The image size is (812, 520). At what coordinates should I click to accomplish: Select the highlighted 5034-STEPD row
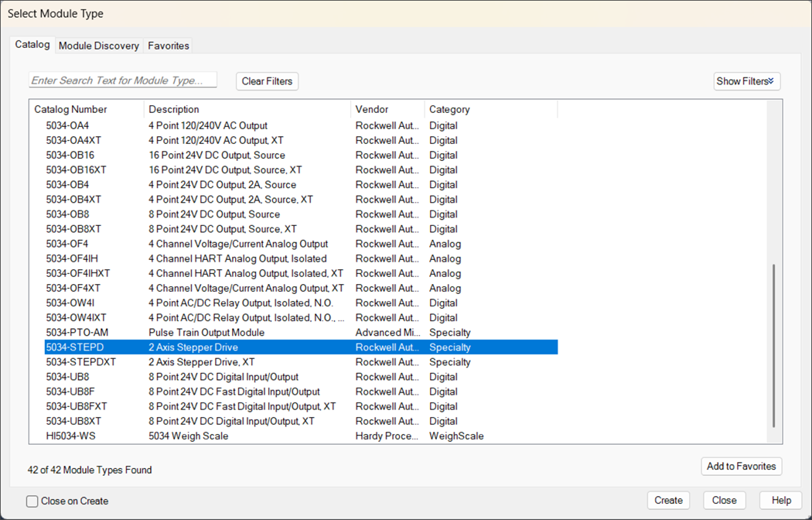pyautogui.click(x=301, y=347)
